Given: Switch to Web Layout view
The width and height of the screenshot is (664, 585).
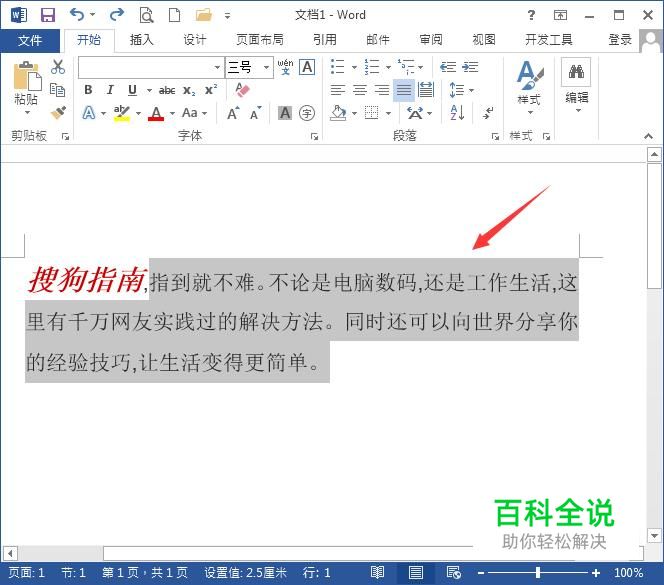Looking at the screenshot, I should (x=454, y=573).
